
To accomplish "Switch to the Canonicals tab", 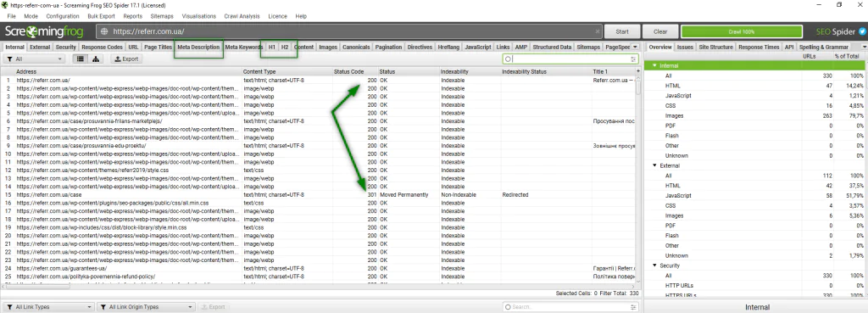I will (x=356, y=48).
